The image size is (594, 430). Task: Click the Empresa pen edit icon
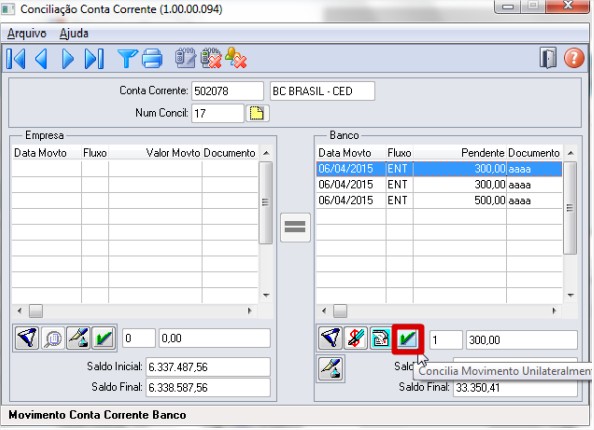point(78,338)
